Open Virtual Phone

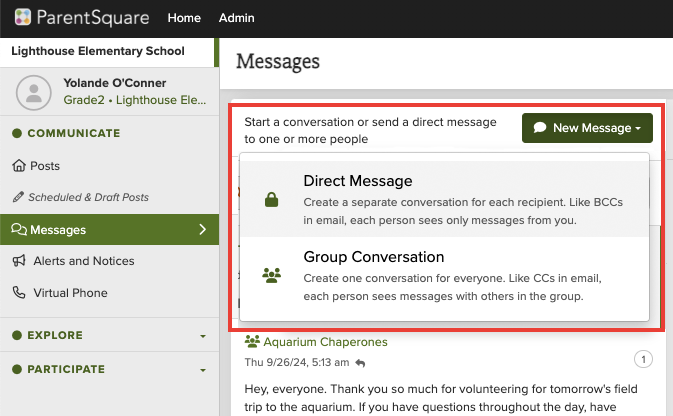pyautogui.click(x=70, y=293)
